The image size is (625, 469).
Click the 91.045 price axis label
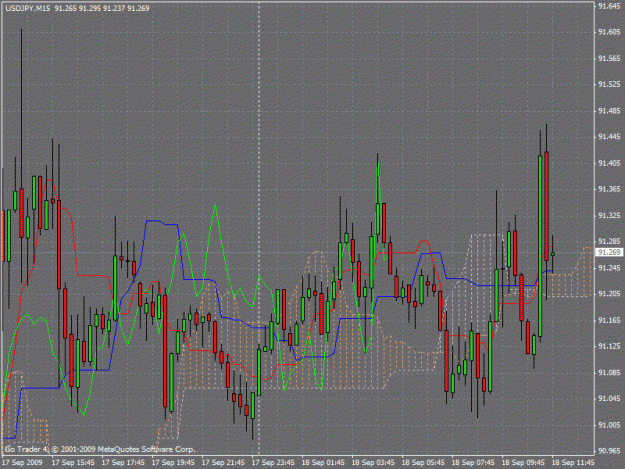pos(609,398)
